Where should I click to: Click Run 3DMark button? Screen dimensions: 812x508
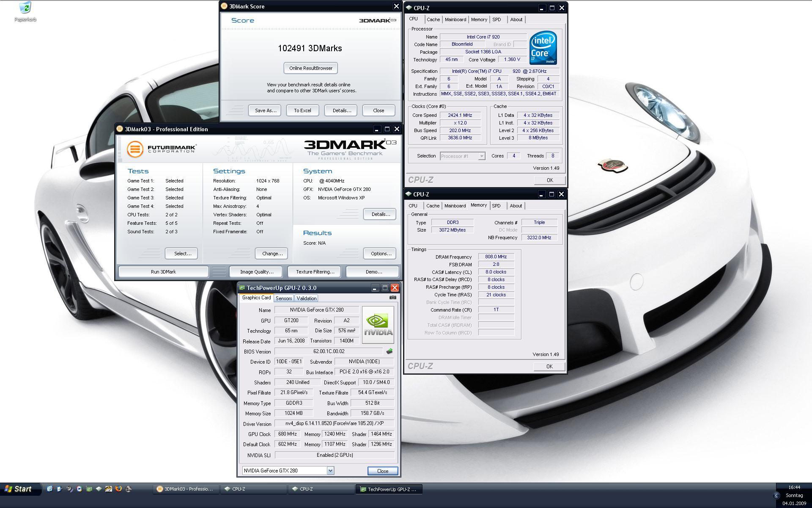coord(163,272)
